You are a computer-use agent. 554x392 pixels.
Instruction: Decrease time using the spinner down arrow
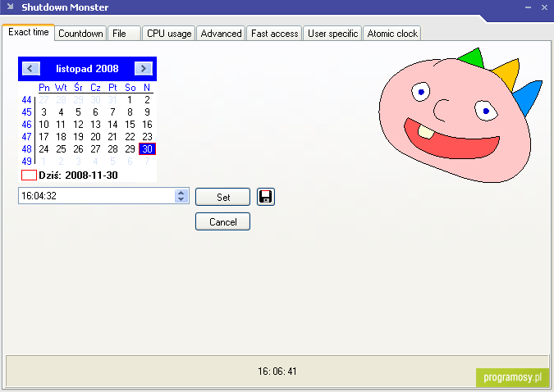[x=181, y=199]
